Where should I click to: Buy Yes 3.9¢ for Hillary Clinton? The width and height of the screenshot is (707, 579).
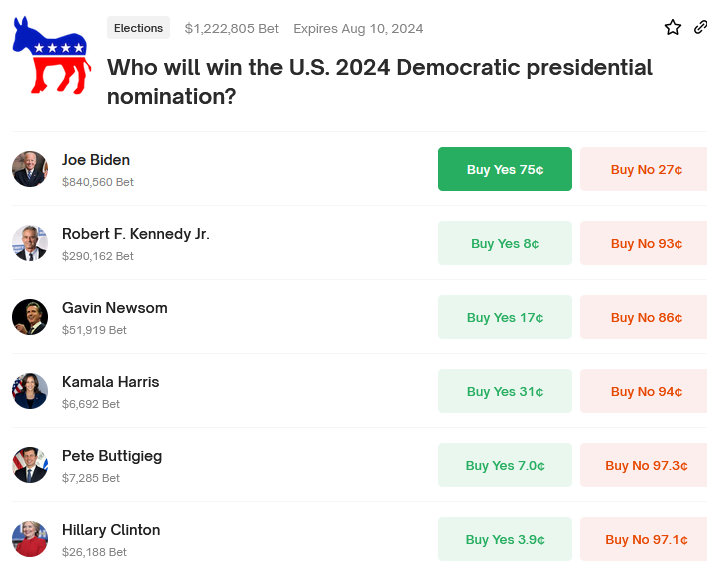tap(505, 539)
